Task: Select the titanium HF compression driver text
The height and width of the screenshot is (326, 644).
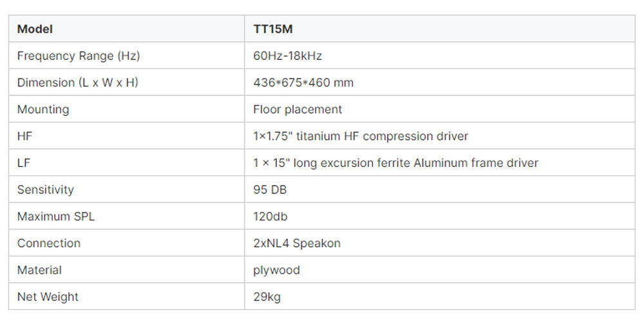Action: (361, 136)
